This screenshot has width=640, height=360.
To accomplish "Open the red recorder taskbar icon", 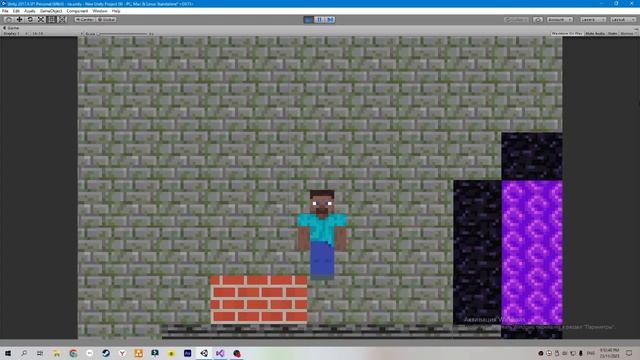I will [x=237, y=353].
